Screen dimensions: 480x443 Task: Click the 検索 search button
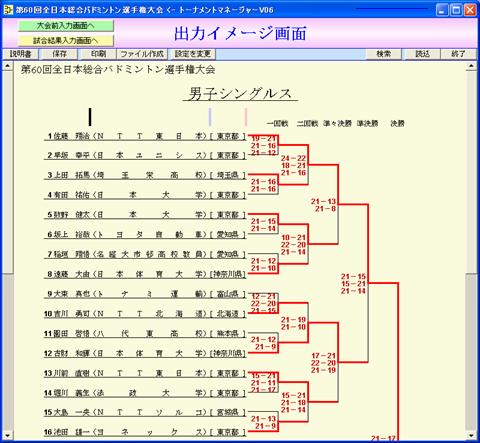click(x=384, y=54)
